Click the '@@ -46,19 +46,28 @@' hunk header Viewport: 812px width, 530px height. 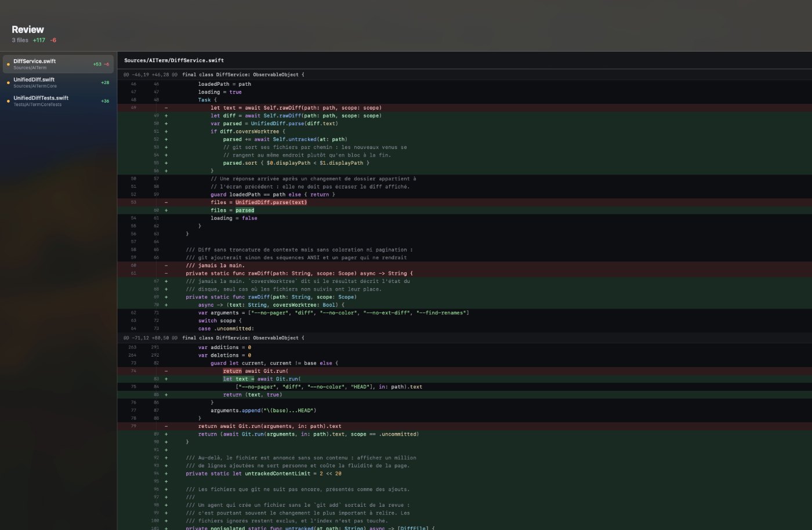pyautogui.click(x=151, y=74)
